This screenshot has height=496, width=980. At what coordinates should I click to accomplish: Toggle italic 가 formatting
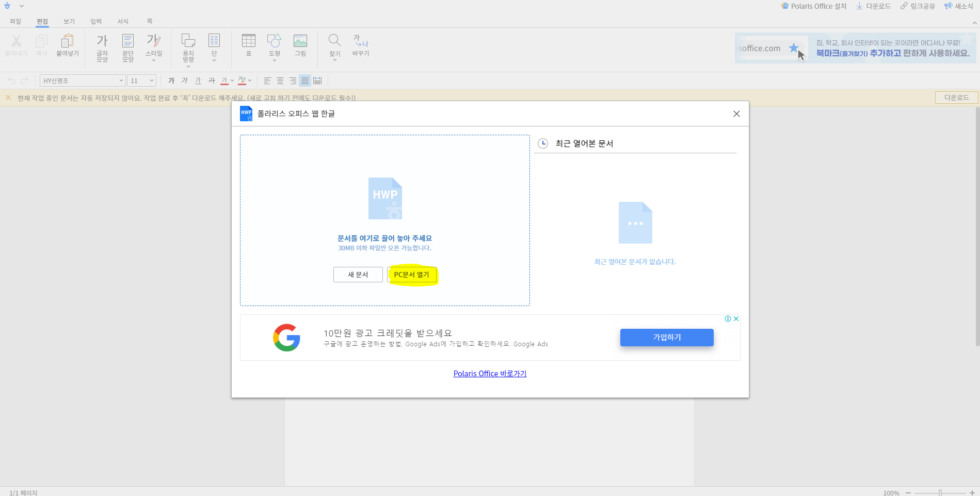(185, 81)
